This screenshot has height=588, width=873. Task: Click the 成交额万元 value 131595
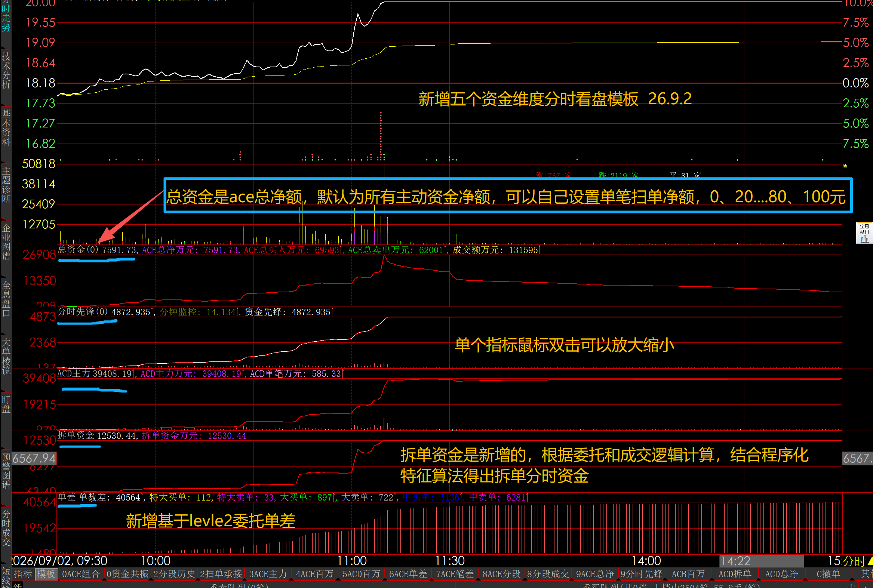(x=523, y=250)
